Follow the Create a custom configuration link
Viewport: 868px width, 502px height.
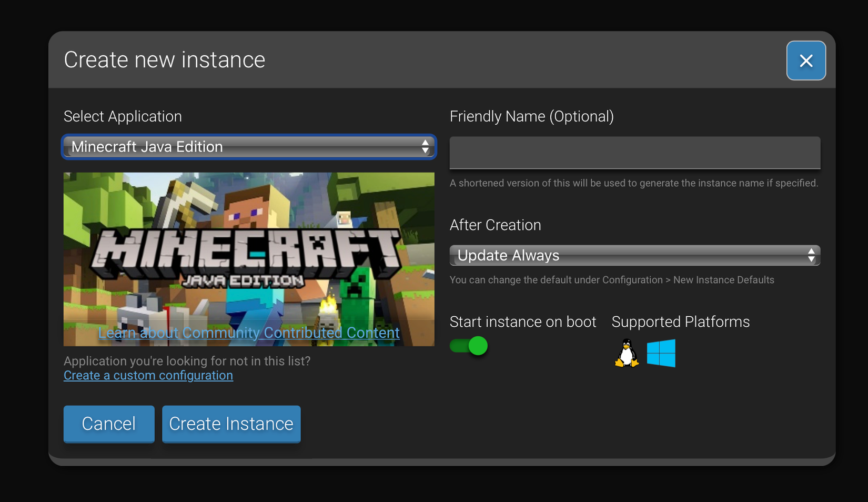tap(148, 376)
